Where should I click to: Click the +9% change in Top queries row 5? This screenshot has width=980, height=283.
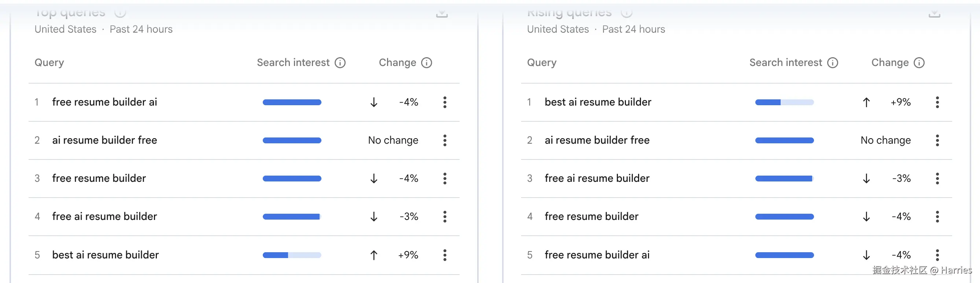(408, 255)
